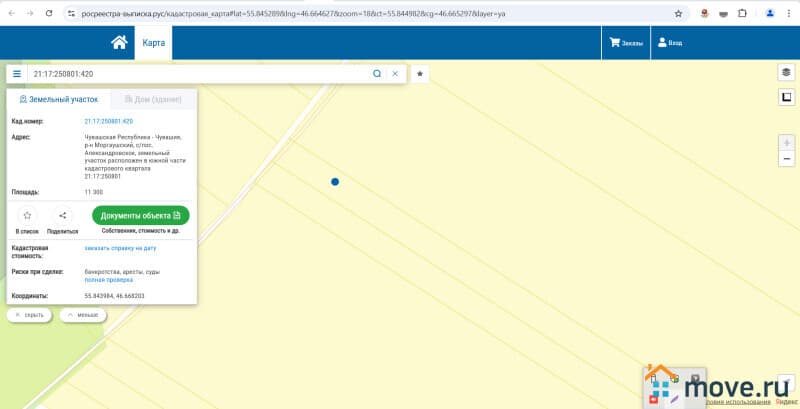Image resolution: width=800 pixels, height=409 pixels.
Task: Open the map layers selector
Action: pyautogui.click(x=786, y=73)
